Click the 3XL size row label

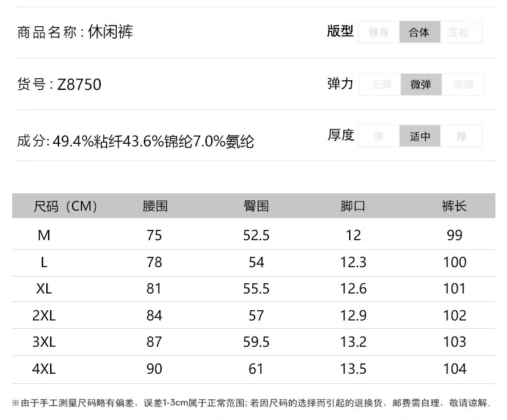(44, 342)
